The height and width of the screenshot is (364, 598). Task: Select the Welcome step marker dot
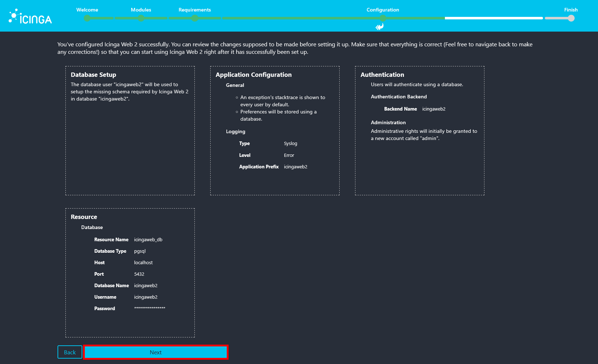point(87,18)
